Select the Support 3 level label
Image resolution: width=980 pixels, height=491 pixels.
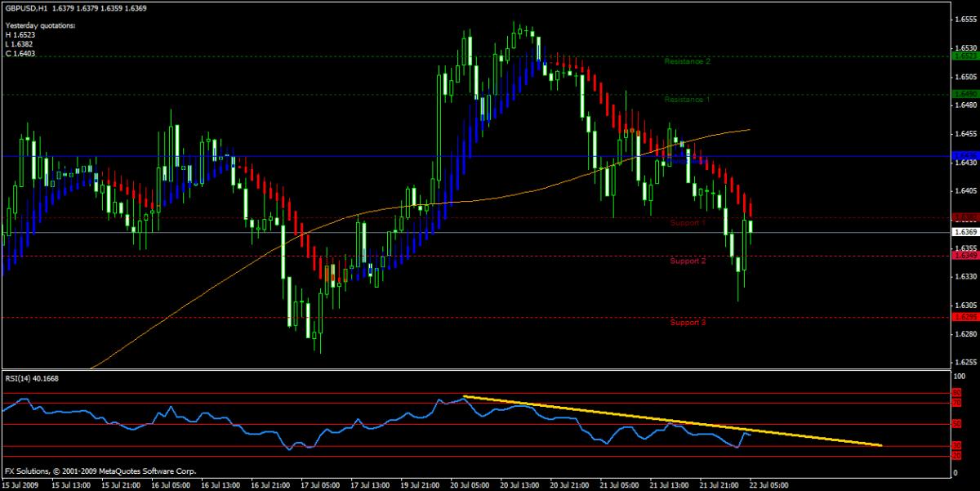coord(687,323)
